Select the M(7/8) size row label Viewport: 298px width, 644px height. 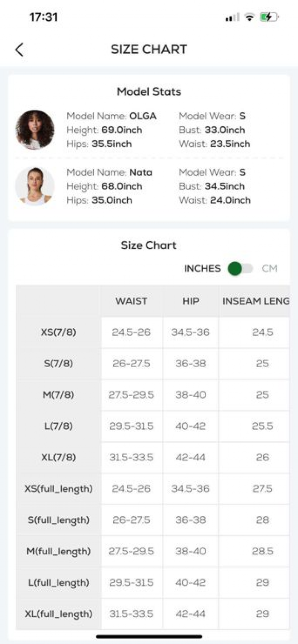pyautogui.click(x=58, y=395)
